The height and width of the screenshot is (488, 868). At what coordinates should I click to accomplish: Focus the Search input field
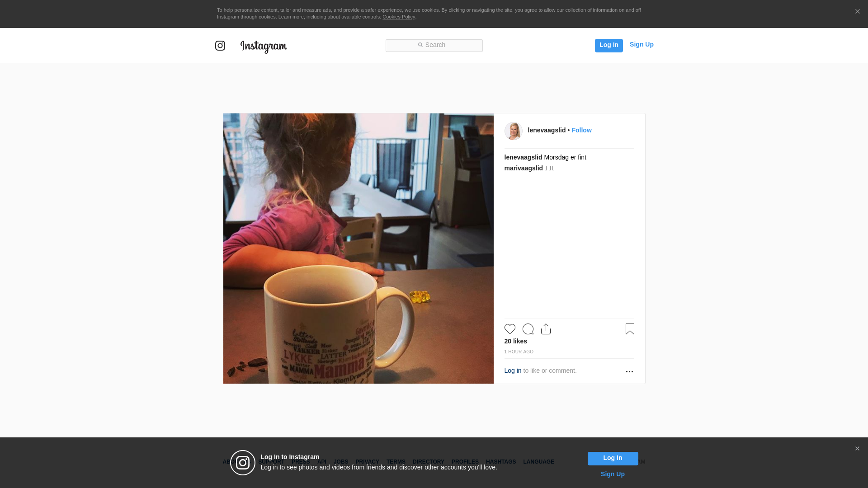coord(434,45)
